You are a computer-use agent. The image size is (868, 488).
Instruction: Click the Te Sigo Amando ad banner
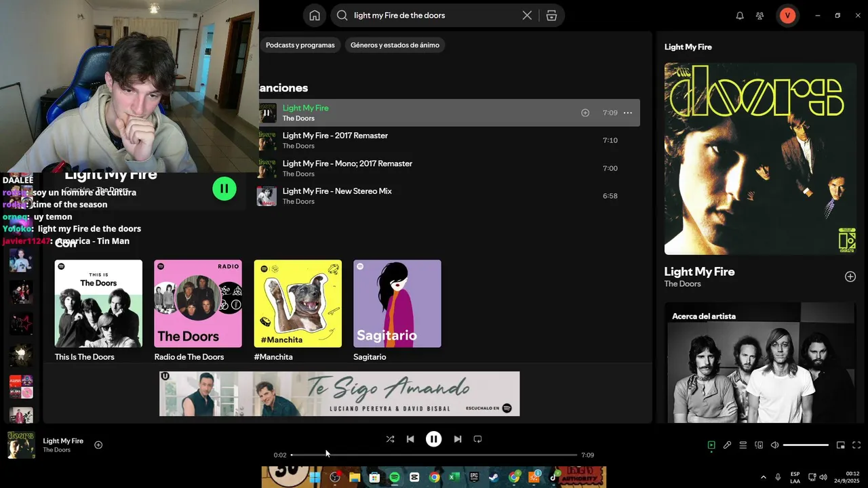tap(340, 394)
